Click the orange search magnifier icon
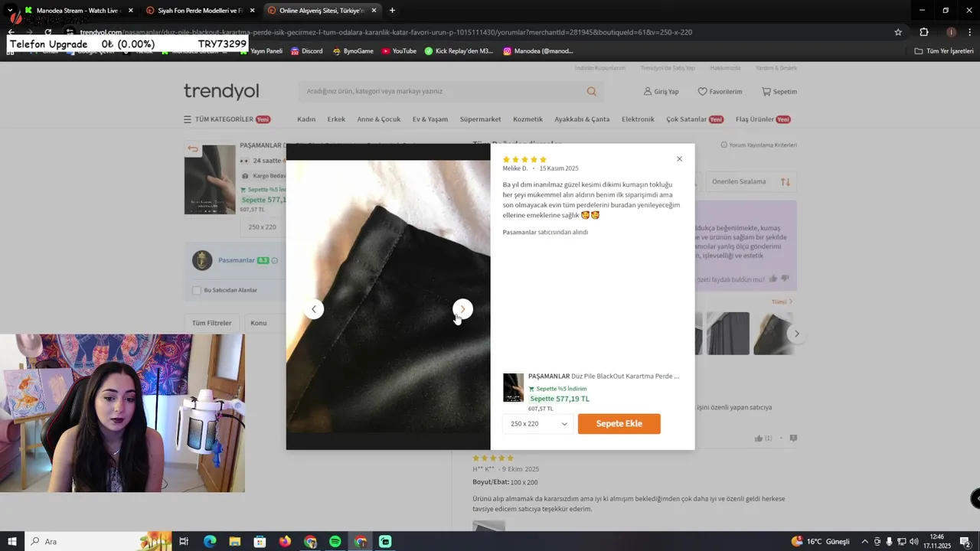Screen dimensions: 980x551 pyautogui.click(x=592, y=91)
